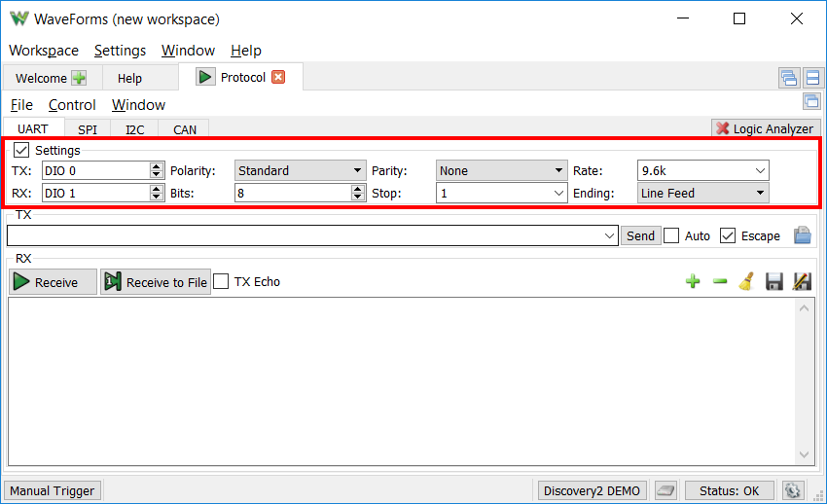Screen dimensions: 827x504
Task: Open the Help tab
Action: 129,78
